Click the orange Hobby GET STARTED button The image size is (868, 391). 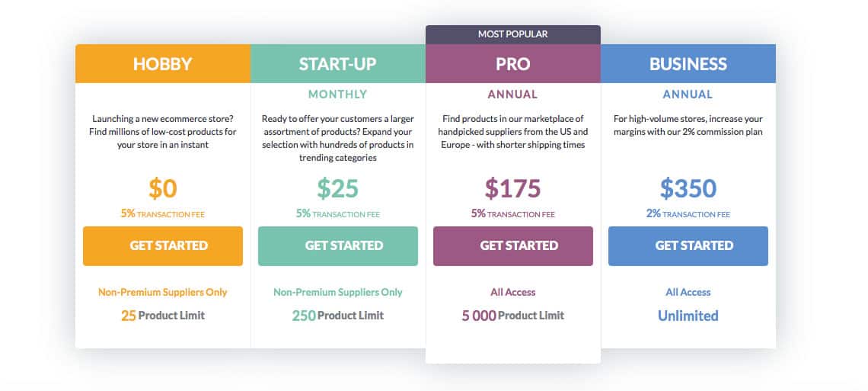(163, 246)
